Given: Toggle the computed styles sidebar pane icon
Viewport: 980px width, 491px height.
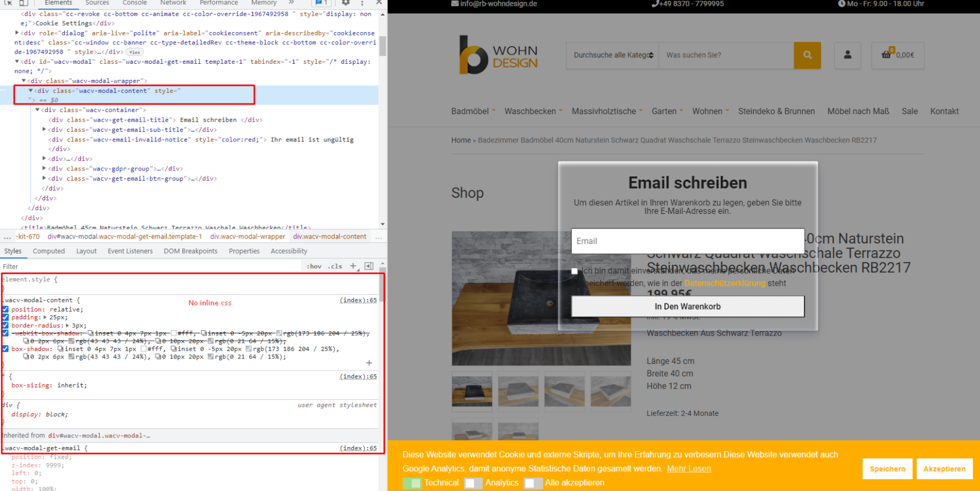Looking at the screenshot, I should pyautogui.click(x=369, y=266).
